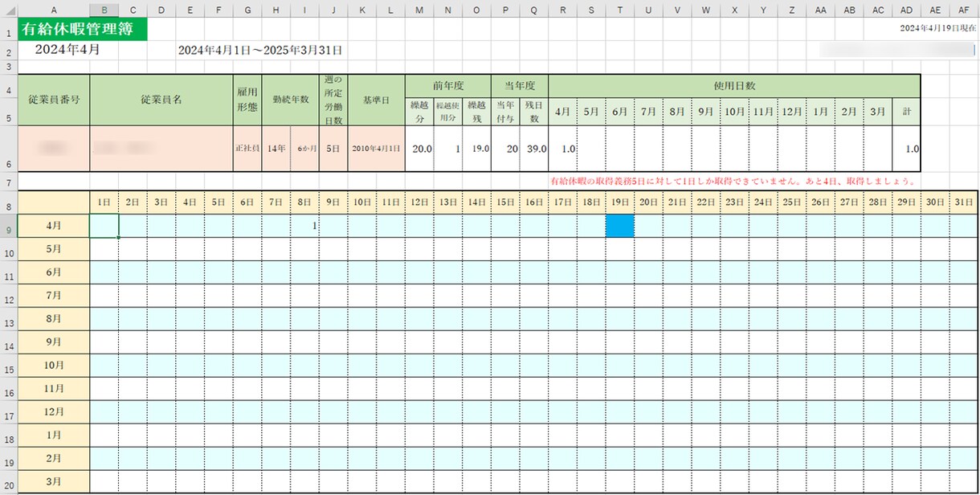Select row 9 via its row header
The height and width of the screenshot is (495, 980).
pyautogui.click(x=8, y=226)
